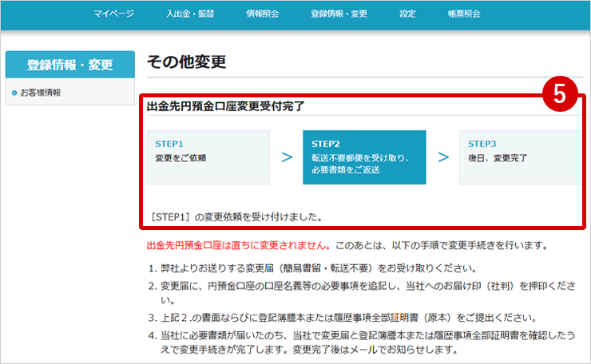Select the STEP1 変更をご依頼 box
Screen dimensions: 591x364
208,157
